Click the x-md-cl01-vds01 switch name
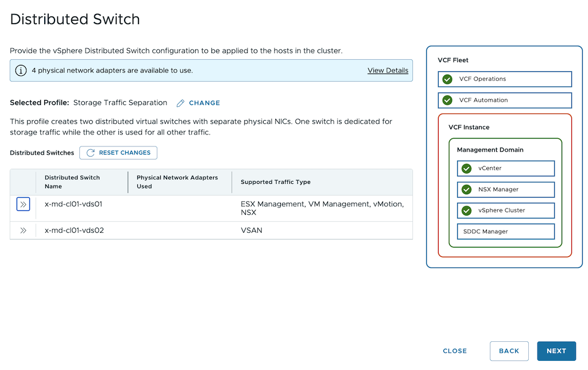This screenshot has width=588, height=370. (73, 204)
